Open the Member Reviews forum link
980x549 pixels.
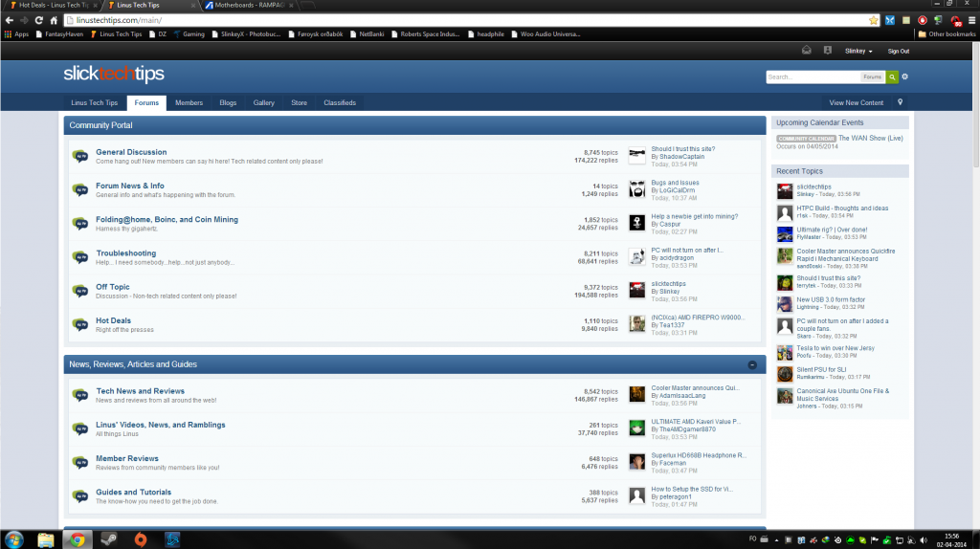127,458
